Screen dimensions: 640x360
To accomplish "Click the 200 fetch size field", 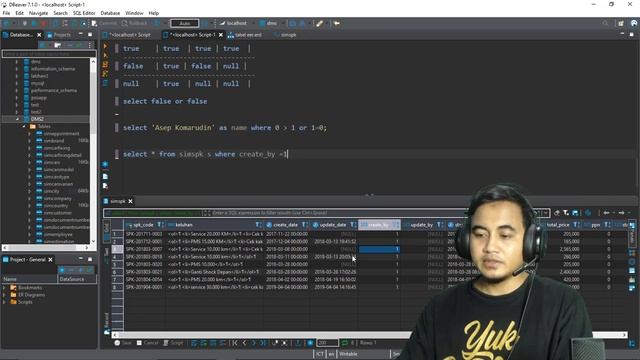I will click(327, 343).
